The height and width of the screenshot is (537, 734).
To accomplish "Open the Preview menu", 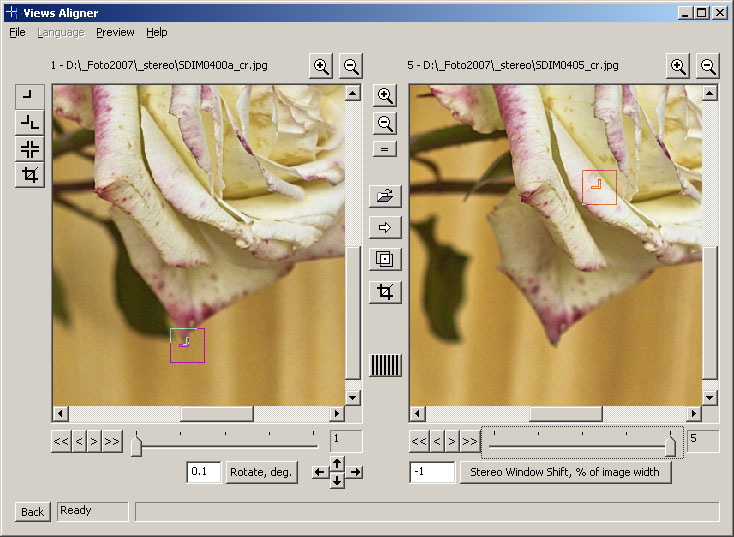I will [x=115, y=32].
